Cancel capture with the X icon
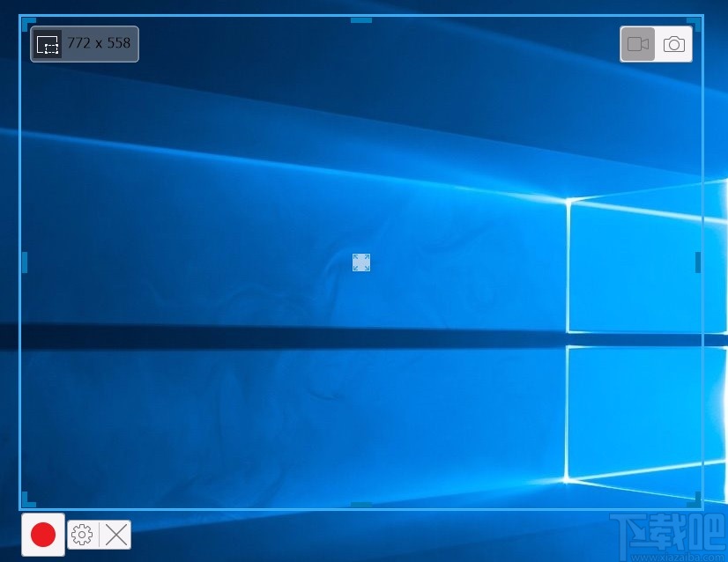The width and height of the screenshot is (728, 562). click(115, 535)
